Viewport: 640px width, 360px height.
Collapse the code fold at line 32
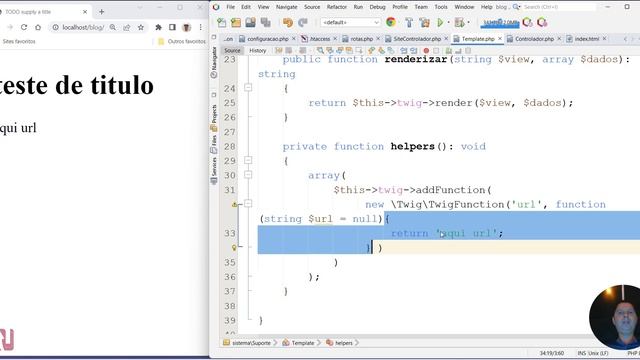248,204
